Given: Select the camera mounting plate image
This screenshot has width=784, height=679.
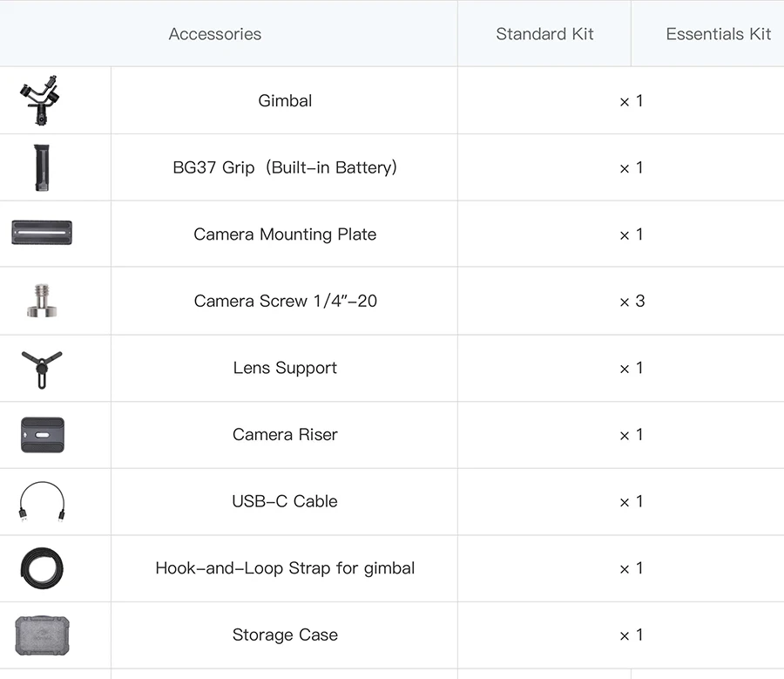Looking at the screenshot, I should (x=42, y=233).
